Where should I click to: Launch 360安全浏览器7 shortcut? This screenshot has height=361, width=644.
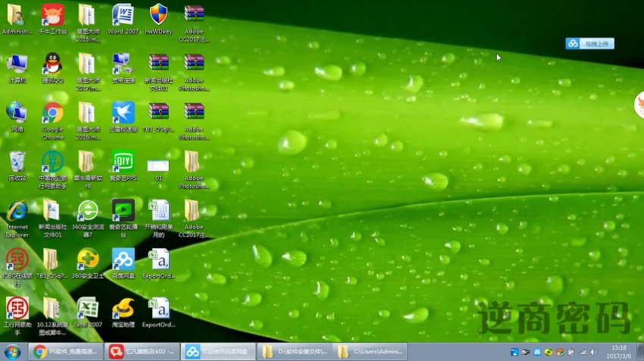pos(87,218)
